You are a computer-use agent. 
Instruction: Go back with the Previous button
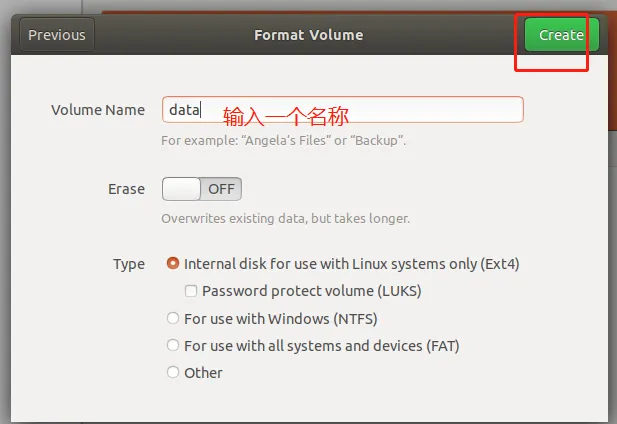coord(56,35)
